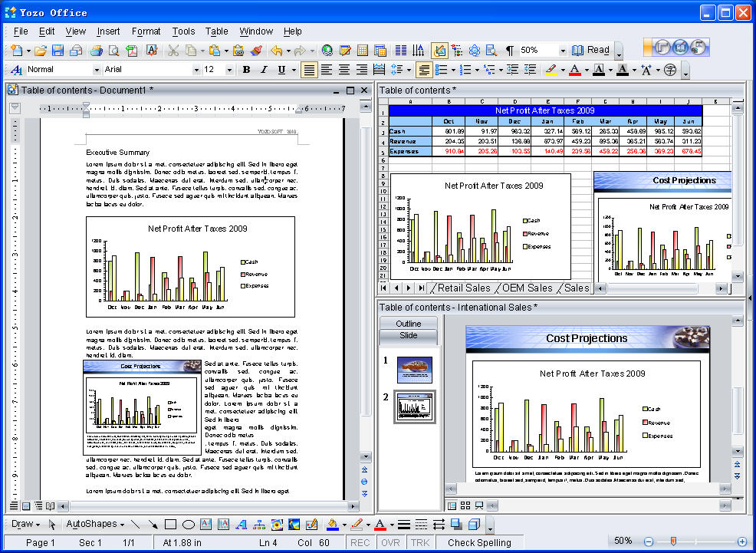Click the red font color button in formatting toolbar
This screenshot has height=553, width=756.
click(x=575, y=70)
